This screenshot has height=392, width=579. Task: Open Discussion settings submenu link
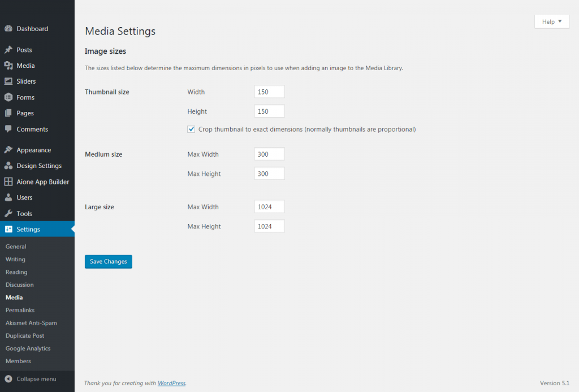(x=20, y=285)
